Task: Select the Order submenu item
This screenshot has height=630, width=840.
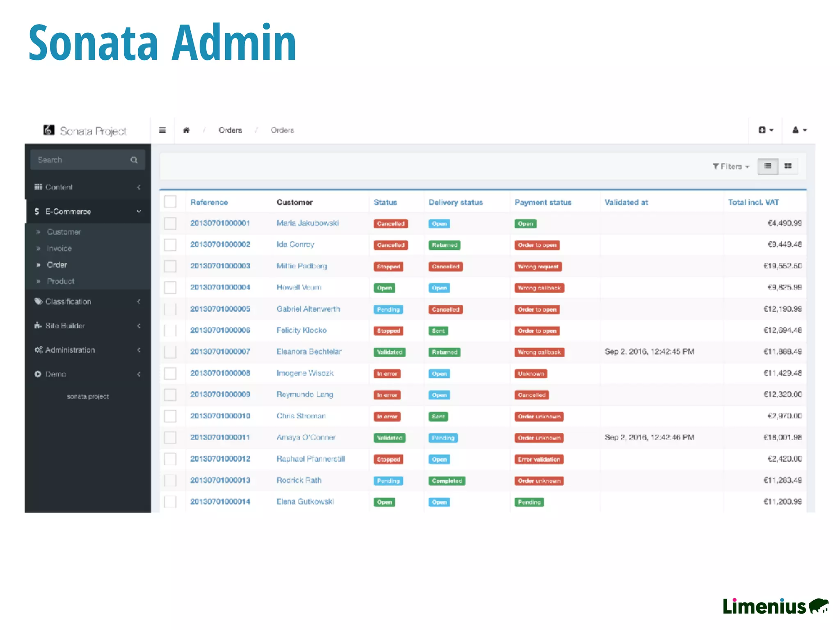Action: pyautogui.click(x=57, y=265)
